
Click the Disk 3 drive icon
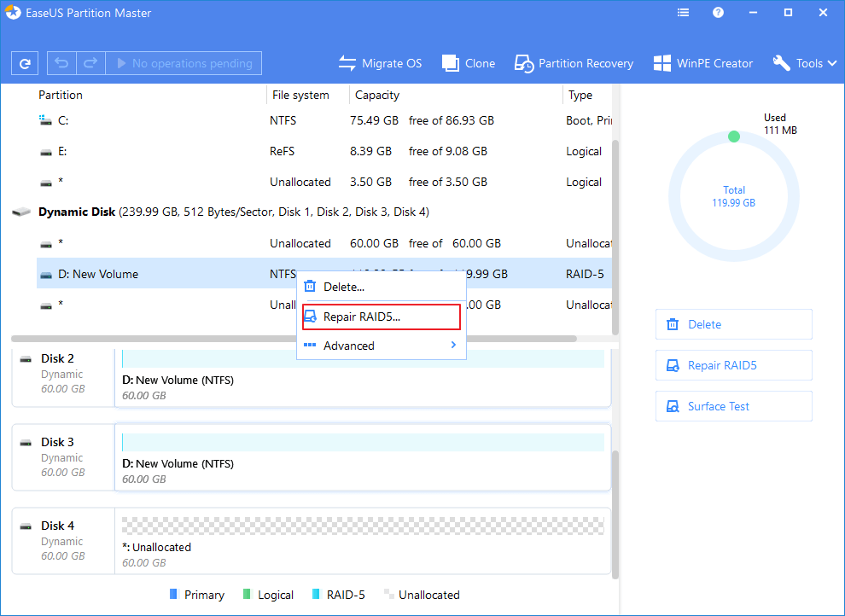click(x=26, y=443)
